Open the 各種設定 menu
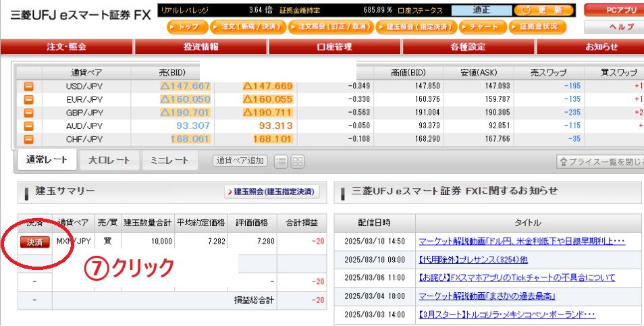Viewport: 644px width, 326px height. click(x=468, y=47)
